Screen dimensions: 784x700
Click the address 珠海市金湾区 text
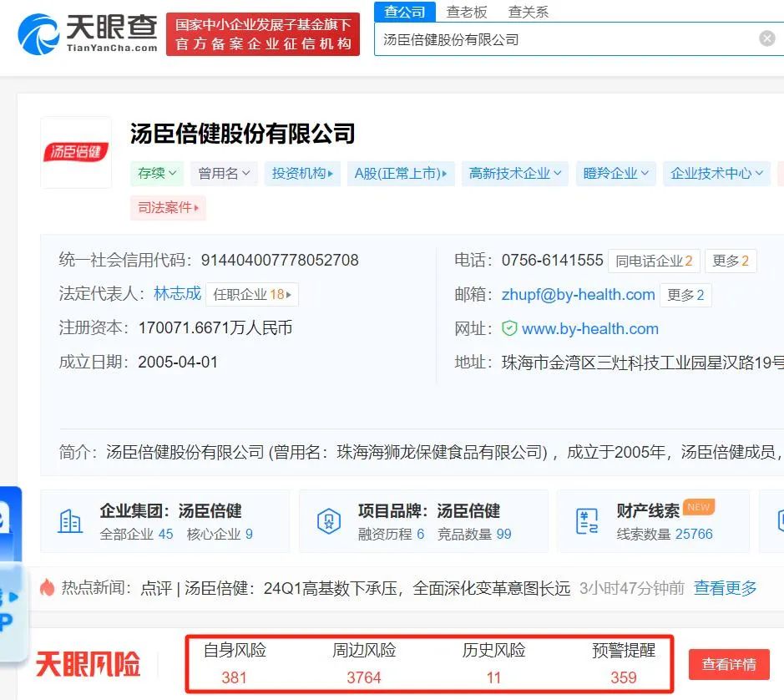tap(643, 363)
